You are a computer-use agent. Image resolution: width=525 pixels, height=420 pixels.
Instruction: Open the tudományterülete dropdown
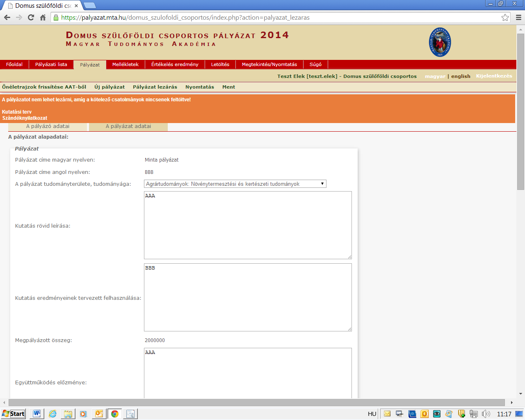coord(235,184)
